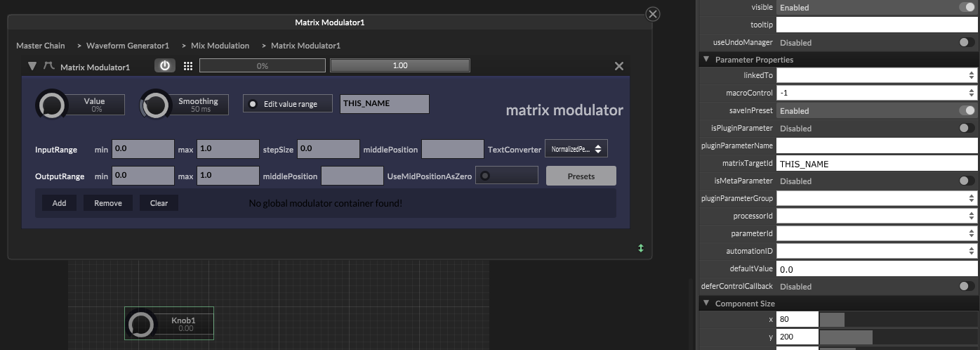This screenshot has height=350, width=980.
Task: Click the Add button
Action: (x=59, y=203)
